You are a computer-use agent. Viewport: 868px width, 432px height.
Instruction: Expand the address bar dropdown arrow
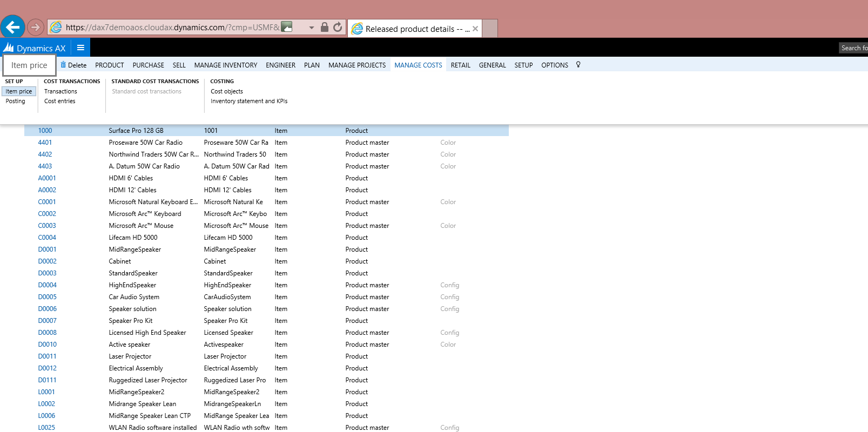pyautogui.click(x=312, y=28)
